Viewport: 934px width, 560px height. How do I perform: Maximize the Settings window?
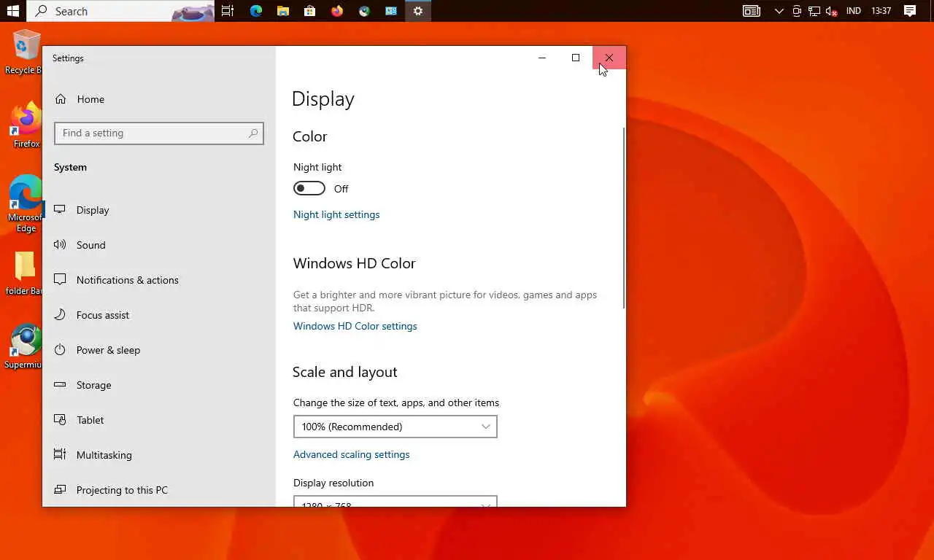576,58
